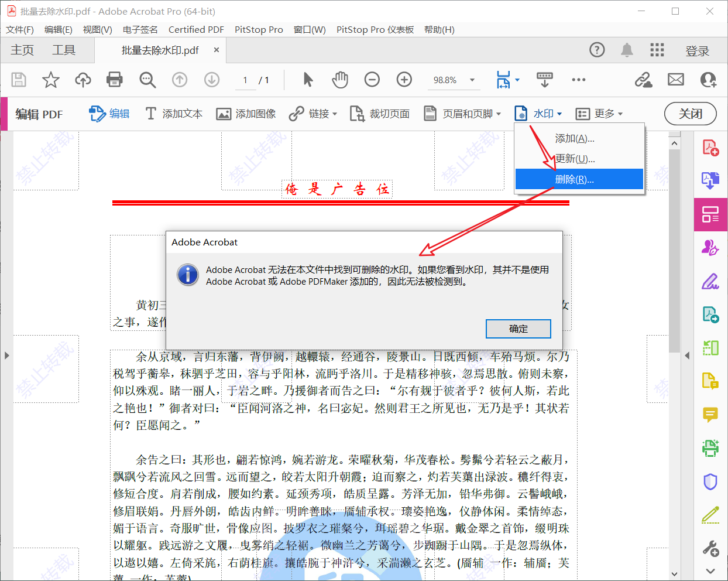Open the yellow Comment bubble sidebar tool

tap(710, 415)
